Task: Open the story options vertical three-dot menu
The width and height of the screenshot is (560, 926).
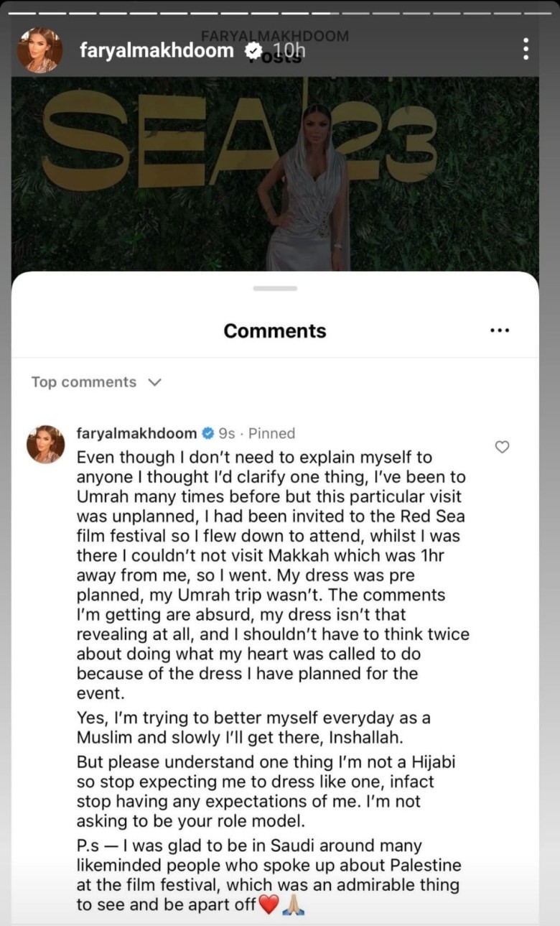Action: point(526,49)
